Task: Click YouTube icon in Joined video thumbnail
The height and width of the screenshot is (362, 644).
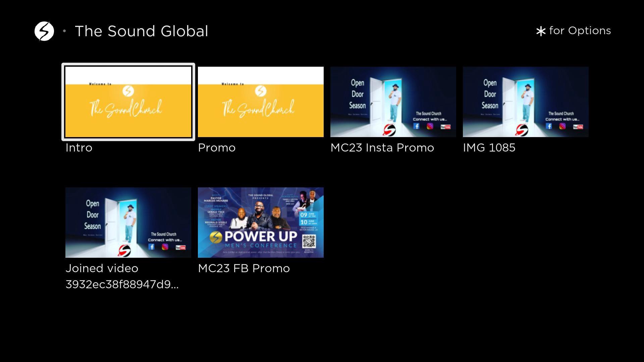Action: [x=180, y=247]
